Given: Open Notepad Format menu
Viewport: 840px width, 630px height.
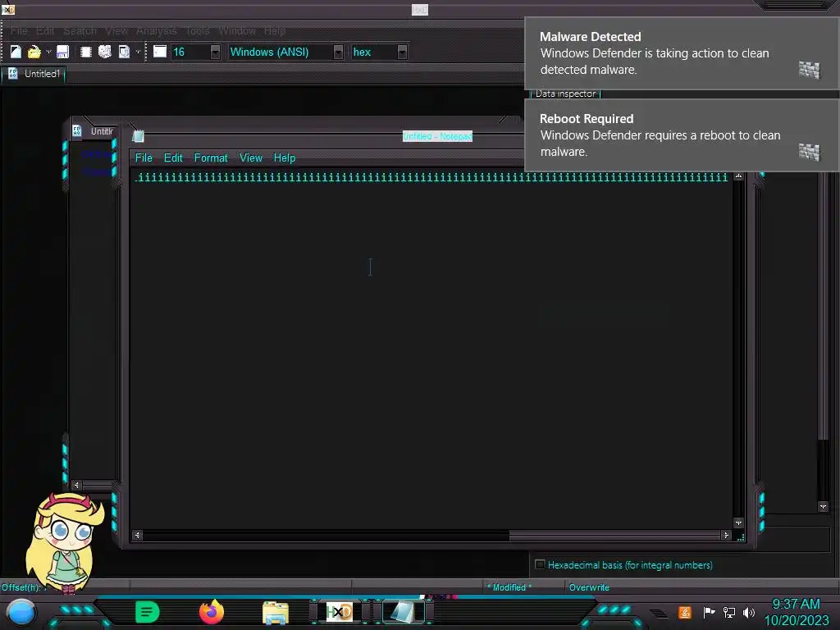Looking at the screenshot, I should pos(211,158).
